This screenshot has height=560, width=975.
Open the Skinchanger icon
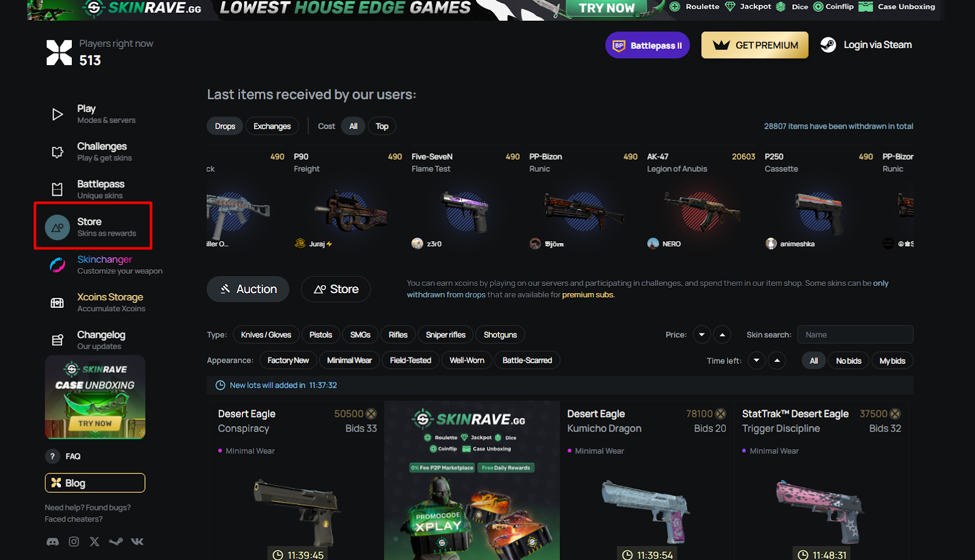(x=57, y=265)
